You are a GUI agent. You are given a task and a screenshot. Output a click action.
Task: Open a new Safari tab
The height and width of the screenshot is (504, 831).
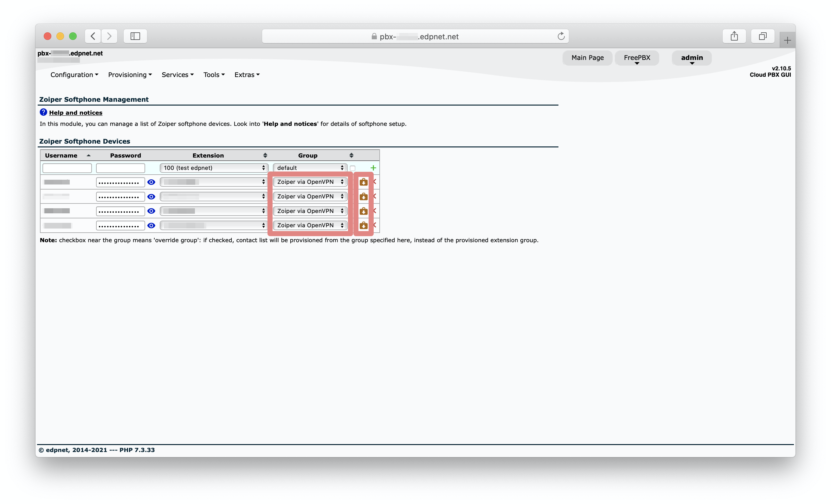787,41
